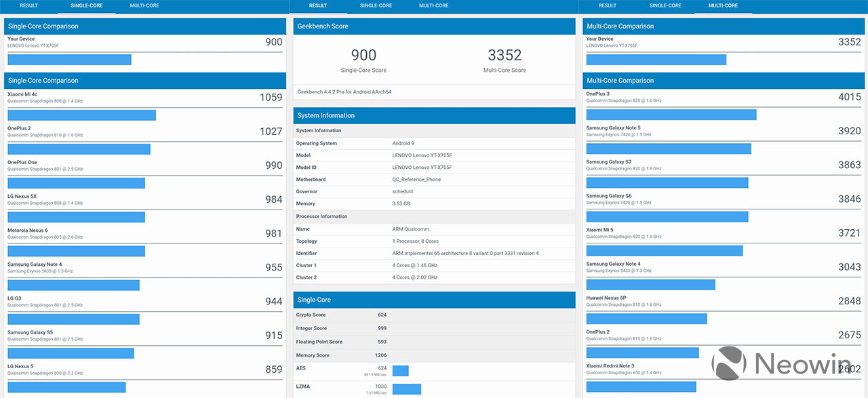Open SINGLE-CORE tab in the right panel

coord(665,5)
